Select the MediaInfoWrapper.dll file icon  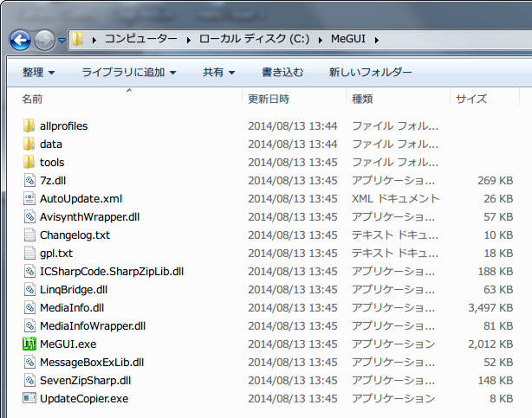pos(29,325)
